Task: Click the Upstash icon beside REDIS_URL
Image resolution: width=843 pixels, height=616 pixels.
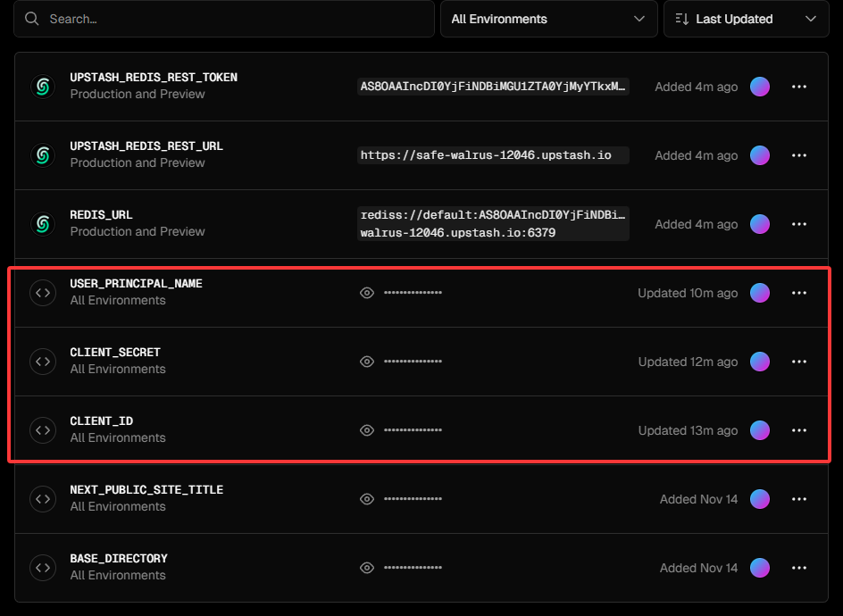Action: (x=42, y=224)
